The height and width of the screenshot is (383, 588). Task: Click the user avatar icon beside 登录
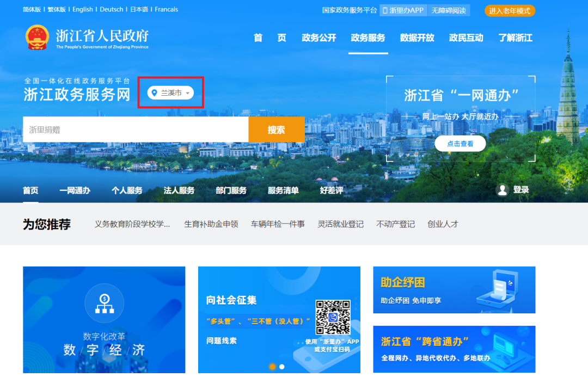(502, 190)
